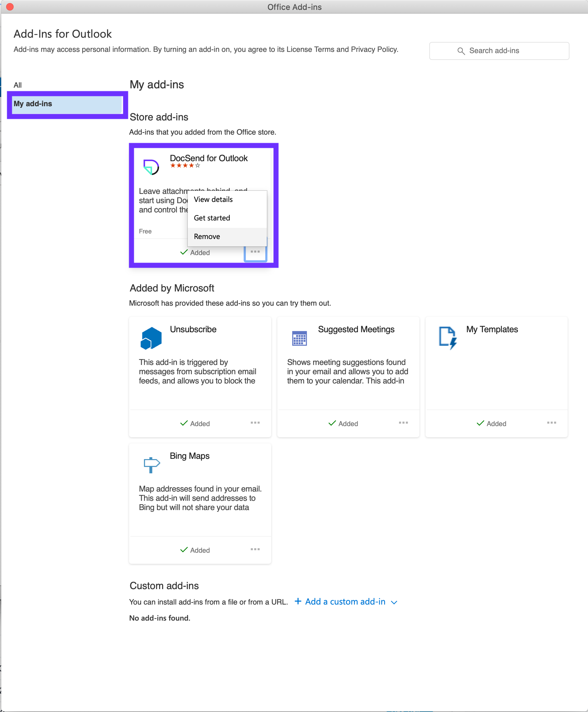Click the Custom add-ins heading
This screenshot has width=588, height=712.
(164, 586)
